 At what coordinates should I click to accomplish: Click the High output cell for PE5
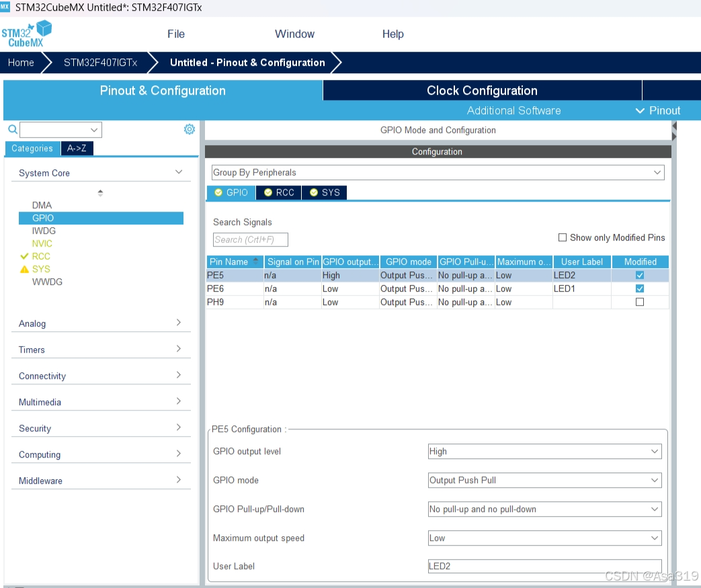point(350,275)
